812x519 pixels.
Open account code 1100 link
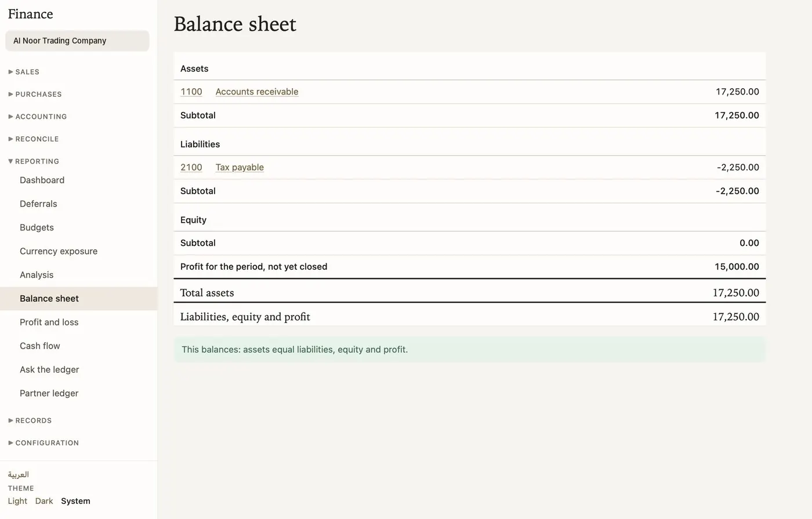191,92
